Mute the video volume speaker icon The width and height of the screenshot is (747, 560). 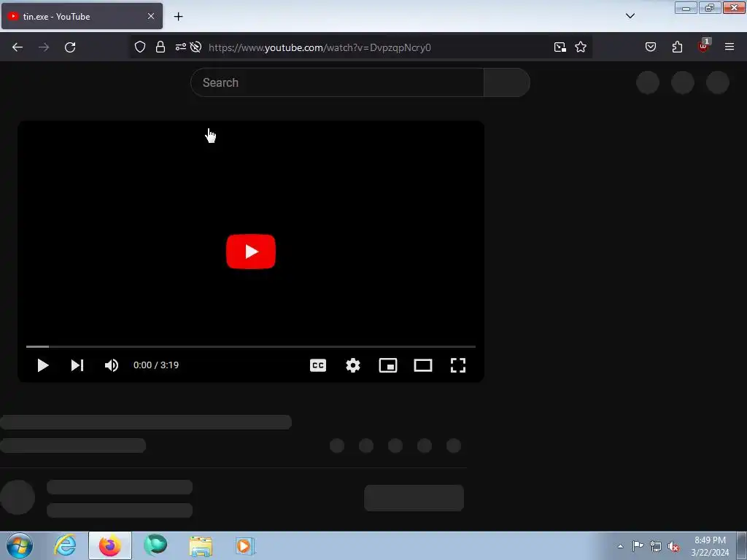112,365
